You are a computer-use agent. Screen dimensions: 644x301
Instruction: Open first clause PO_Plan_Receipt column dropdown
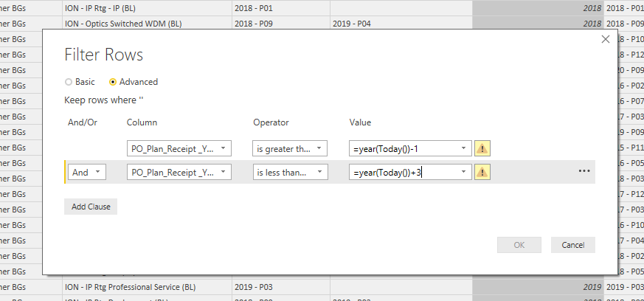click(x=179, y=148)
